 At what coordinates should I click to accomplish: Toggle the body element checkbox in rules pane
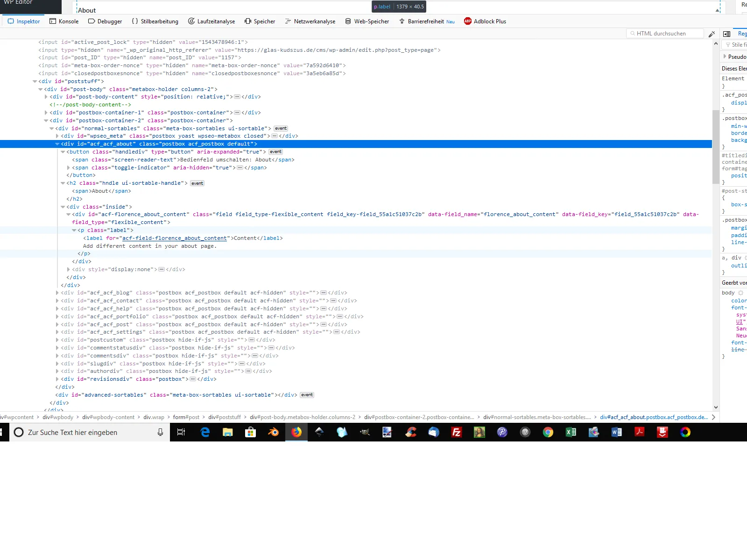click(x=740, y=293)
